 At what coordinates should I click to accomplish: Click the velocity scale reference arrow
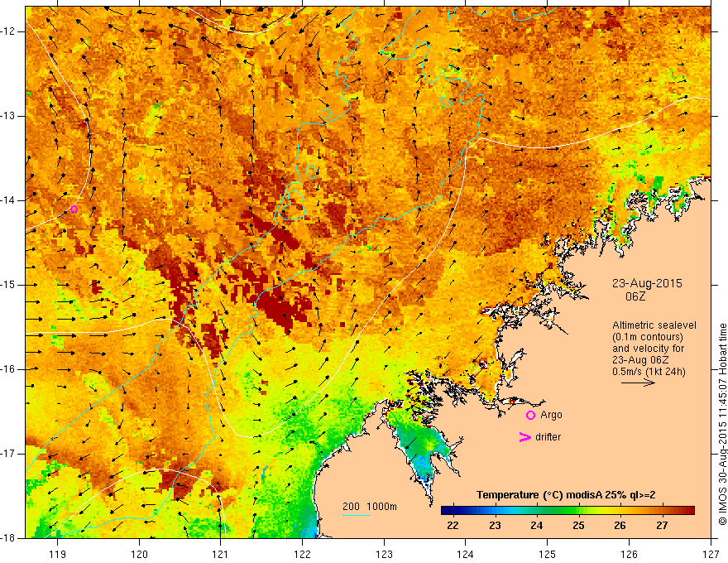638,383
